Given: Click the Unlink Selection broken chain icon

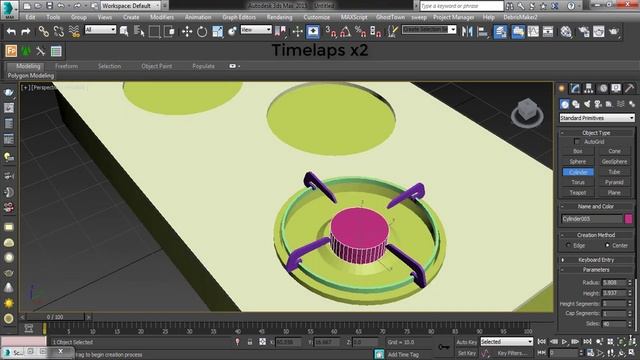Looking at the screenshot, I should point(59,31).
